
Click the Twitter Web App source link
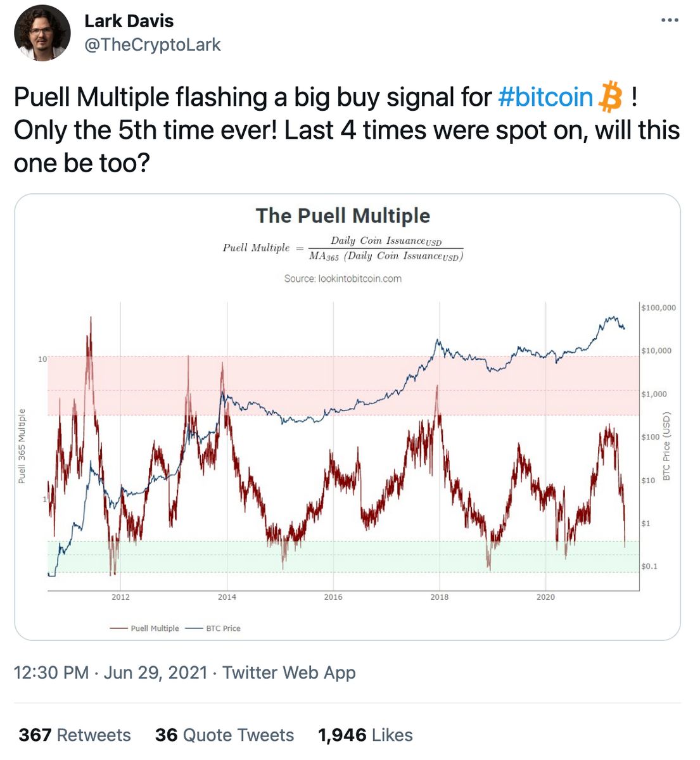pos(289,673)
